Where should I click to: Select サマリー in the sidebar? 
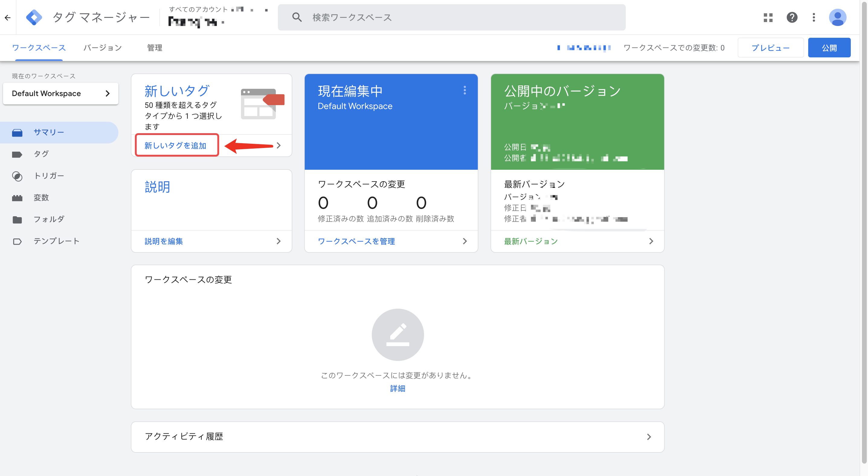59,132
